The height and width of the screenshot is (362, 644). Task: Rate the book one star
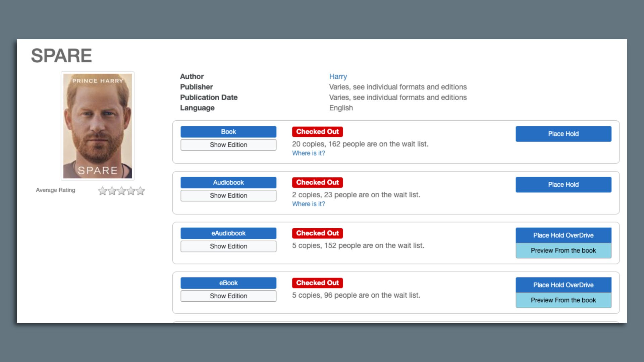[x=103, y=191]
